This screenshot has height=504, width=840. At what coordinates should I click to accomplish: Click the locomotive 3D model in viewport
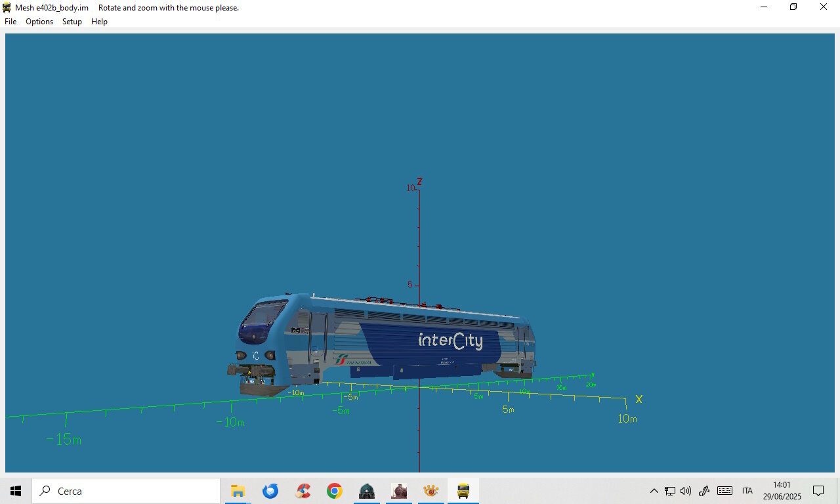(x=382, y=345)
